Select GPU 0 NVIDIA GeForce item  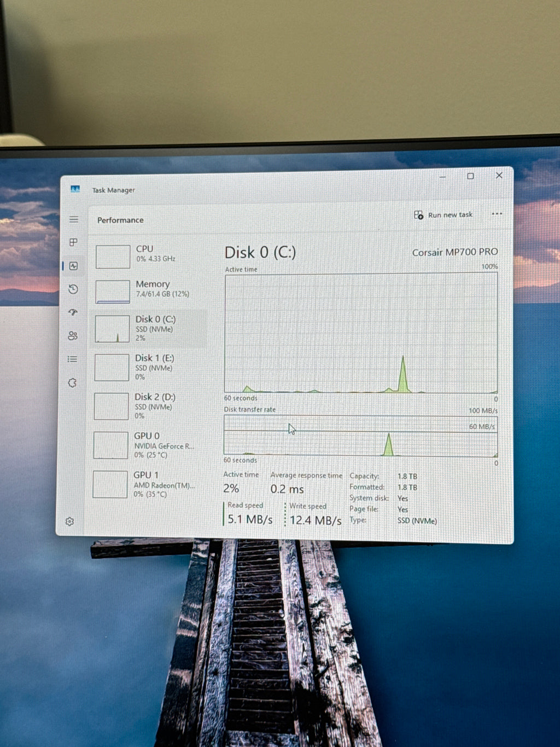[147, 445]
